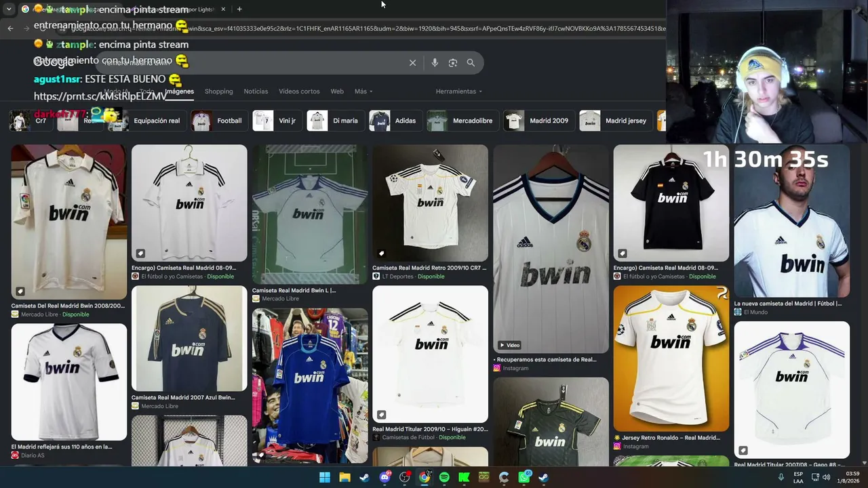Open the Noticias tab

click(256, 91)
